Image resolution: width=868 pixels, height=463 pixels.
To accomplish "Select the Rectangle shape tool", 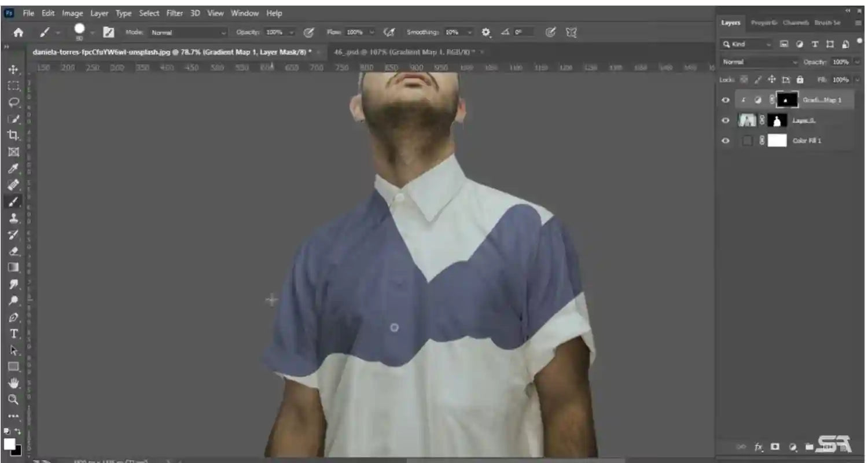I will tap(13, 366).
